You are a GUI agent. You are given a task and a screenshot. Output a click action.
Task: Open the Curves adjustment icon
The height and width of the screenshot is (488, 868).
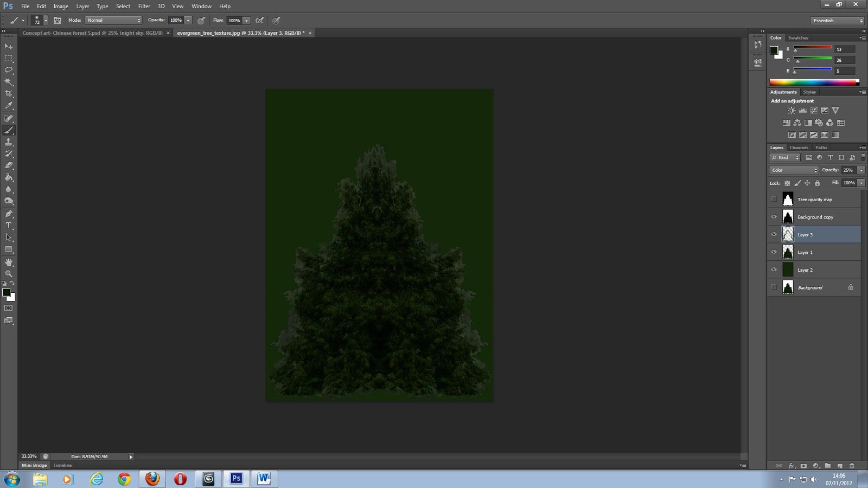click(813, 110)
